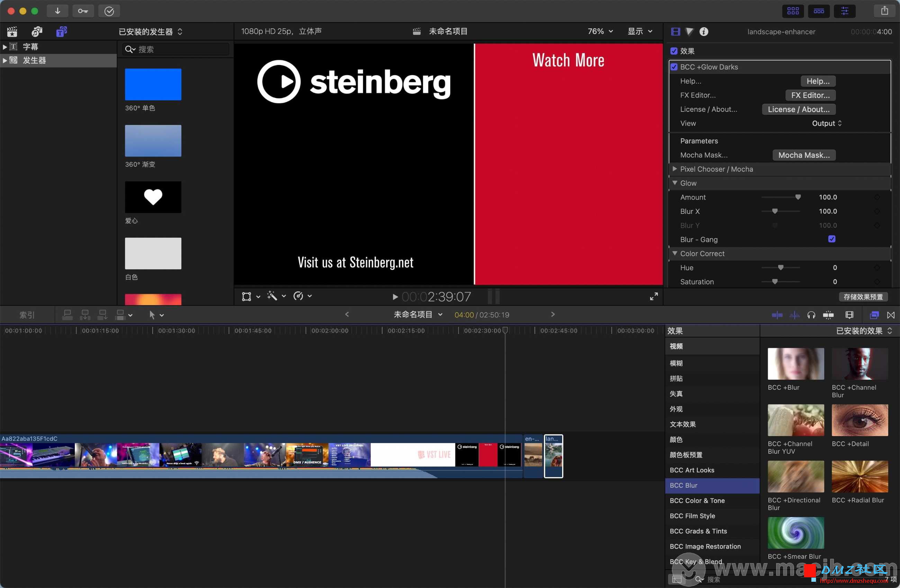Show titles and generators sidebar icon
This screenshot has height=588, width=900.
[x=61, y=32]
